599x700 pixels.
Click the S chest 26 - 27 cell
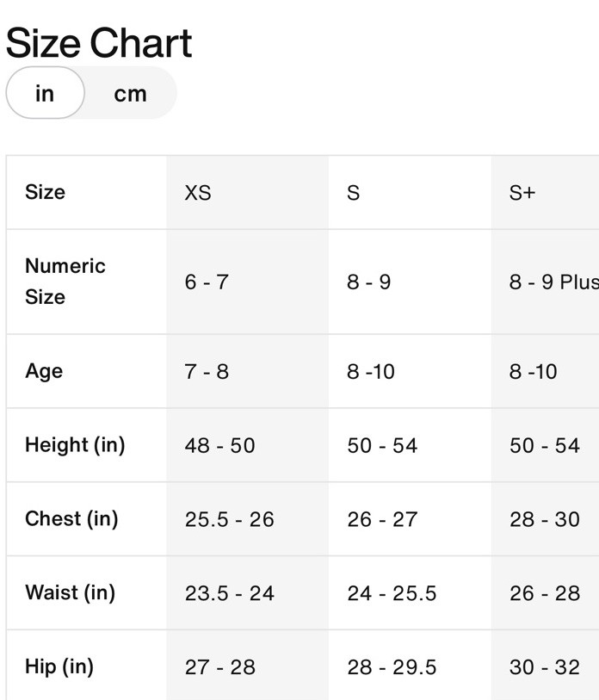click(x=410, y=518)
